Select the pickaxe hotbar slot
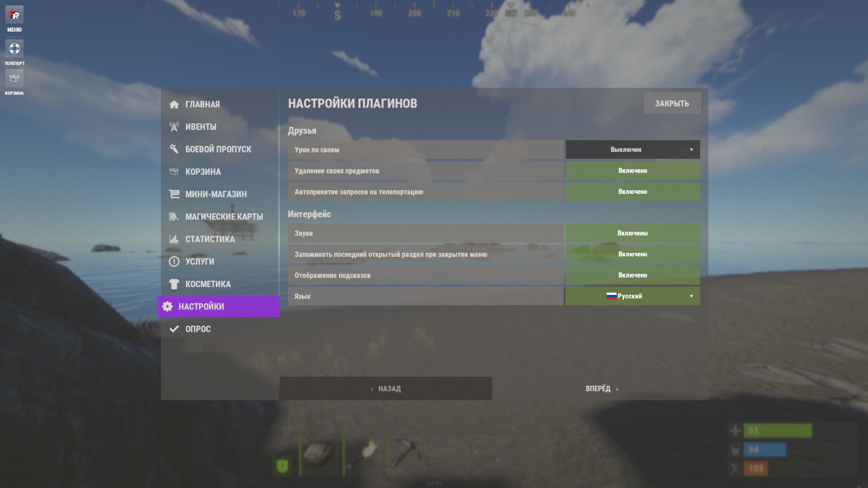The image size is (868, 488). pos(407,454)
